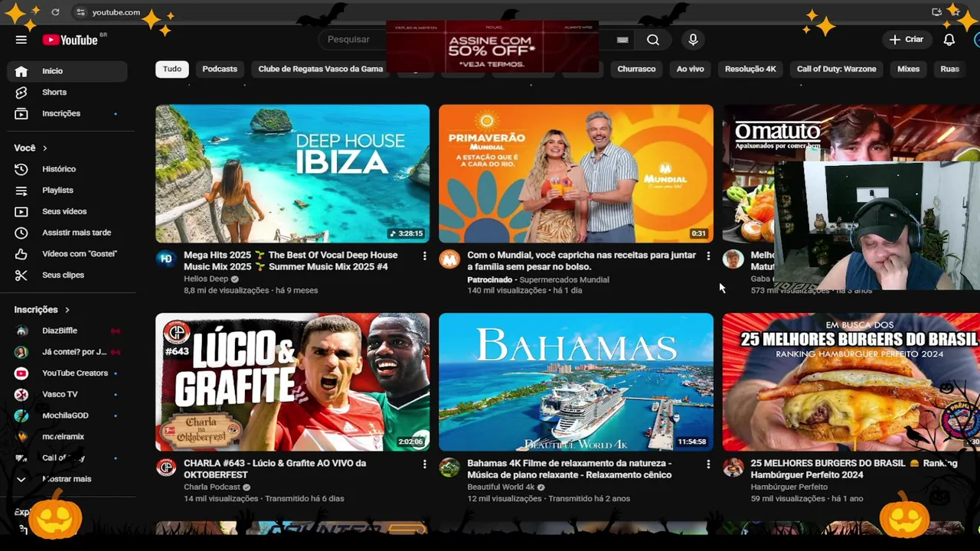This screenshot has width=980, height=551.
Task: Open Seus clipes in sidebar
Action: 67,275
